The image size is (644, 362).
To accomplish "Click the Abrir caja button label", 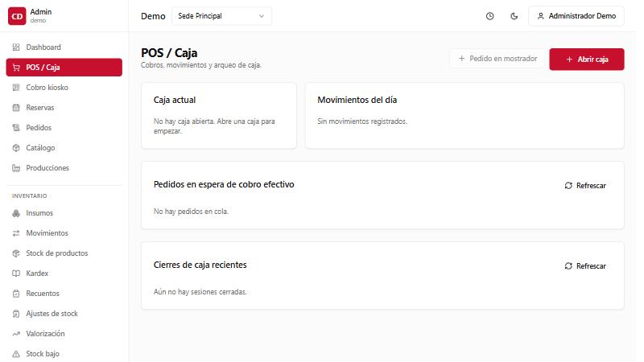I will coord(592,59).
